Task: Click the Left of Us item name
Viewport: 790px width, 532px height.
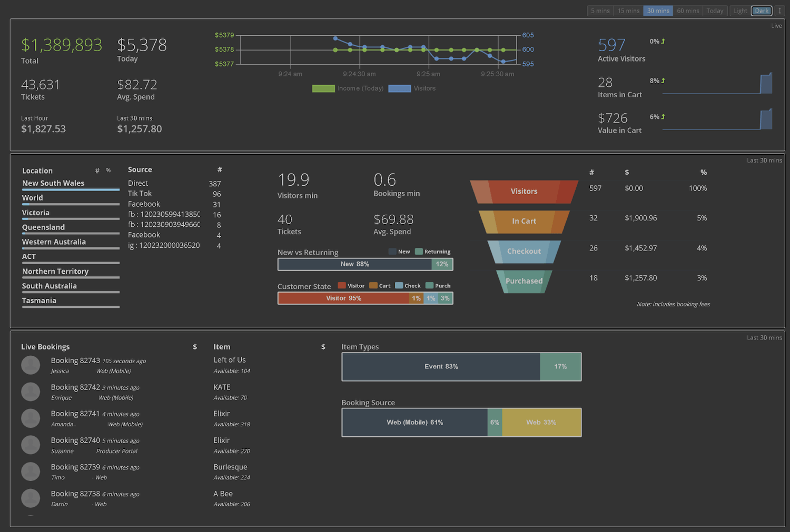Action: (229, 359)
